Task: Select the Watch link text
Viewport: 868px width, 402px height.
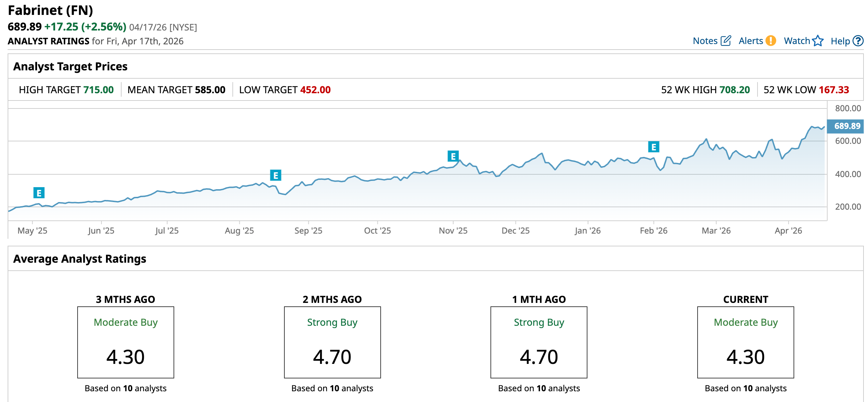Action: [797, 41]
